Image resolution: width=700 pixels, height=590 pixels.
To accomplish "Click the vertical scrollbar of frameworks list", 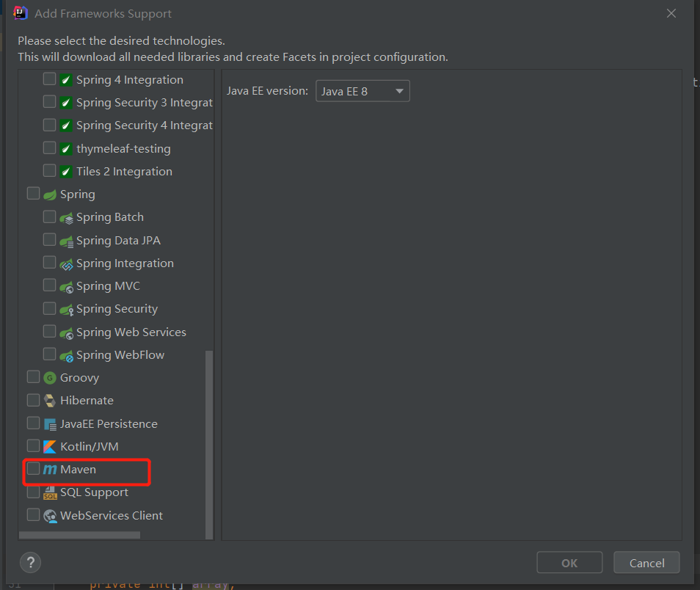I will point(208,445).
